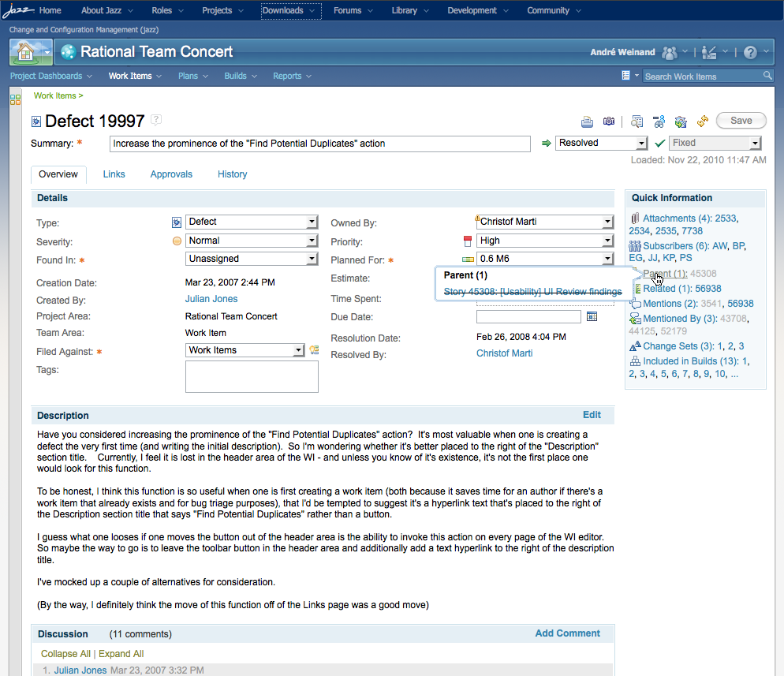The width and height of the screenshot is (784, 676).
Task: Click the Add Comment link
Action: pos(568,633)
